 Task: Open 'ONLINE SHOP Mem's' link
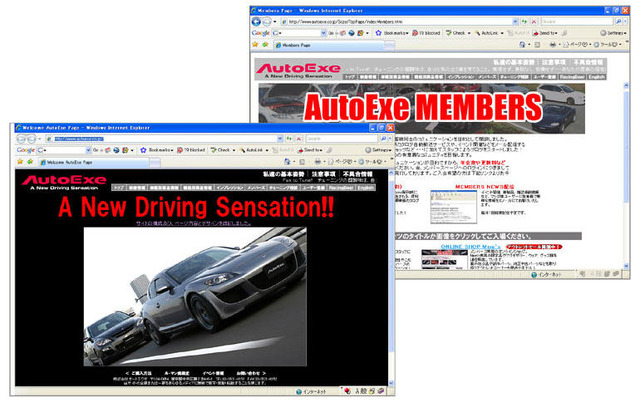(x=471, y=247)
